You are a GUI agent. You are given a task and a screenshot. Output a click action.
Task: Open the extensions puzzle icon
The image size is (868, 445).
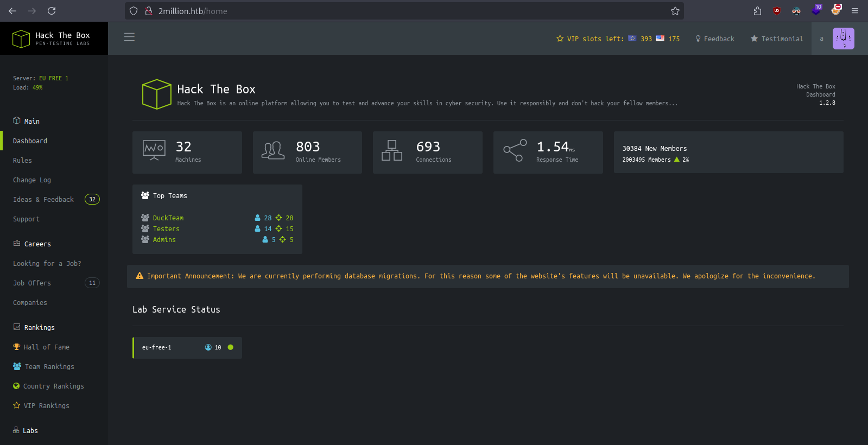coord(757,11)
